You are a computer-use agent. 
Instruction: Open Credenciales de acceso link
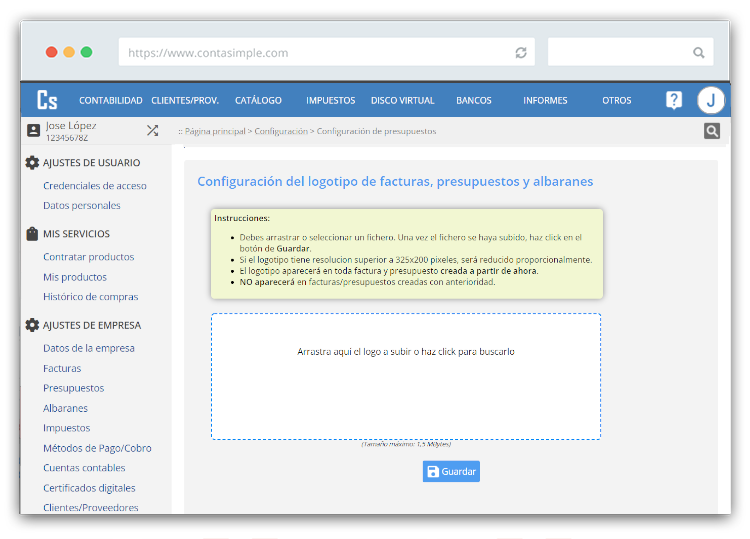pos(95,186)
